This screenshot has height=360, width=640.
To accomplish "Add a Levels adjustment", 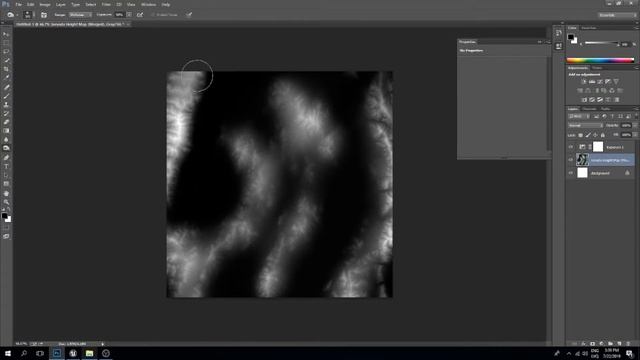I will click(x=592, y=82).
